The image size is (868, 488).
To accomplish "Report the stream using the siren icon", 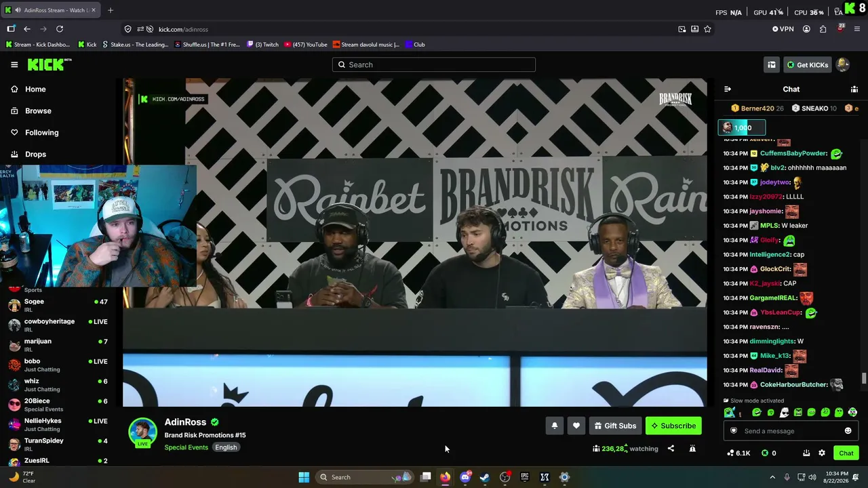I will tap(692, 448).
